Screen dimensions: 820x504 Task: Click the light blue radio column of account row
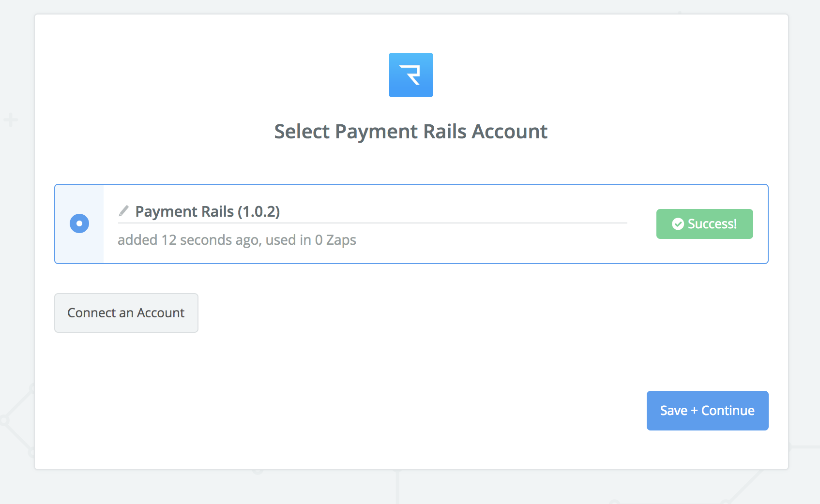(x=79, y=224)
